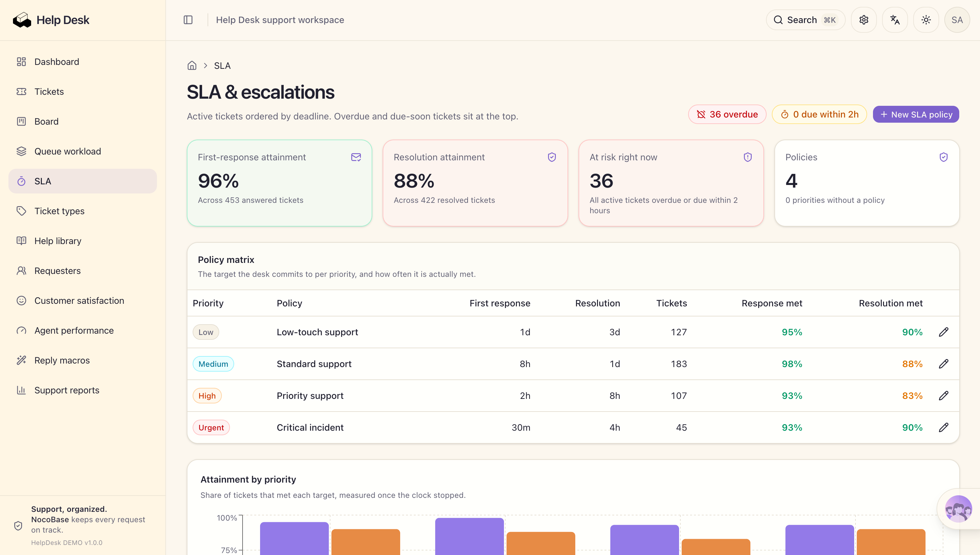Go to Queue workload
The width and height of the screenshot is (980, 555).
point(83,151)
